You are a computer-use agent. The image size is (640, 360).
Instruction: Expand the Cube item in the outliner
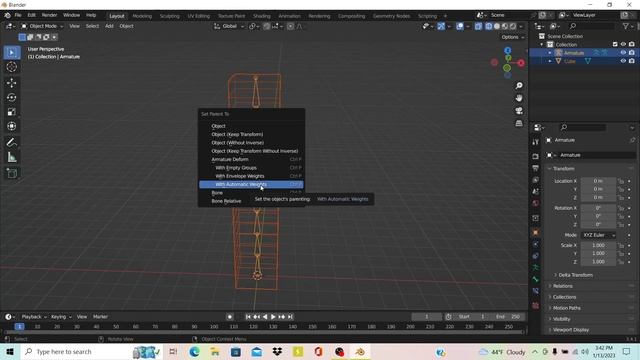coord(550,61)
